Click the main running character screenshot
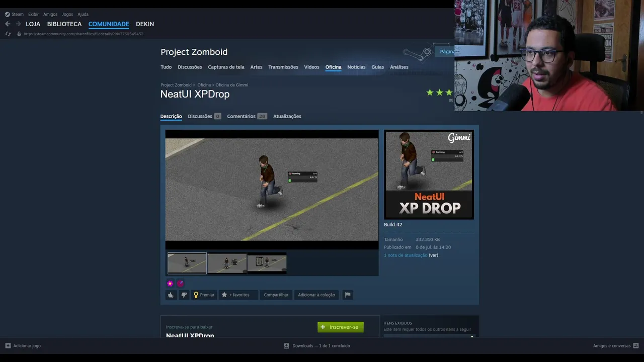 tap(272, 190)
